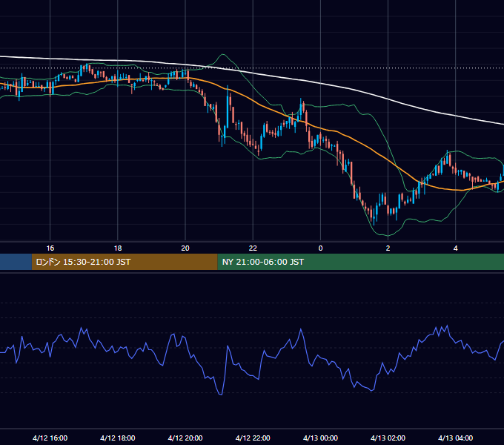Click the blue session bar left of ロンドン
Viewport: 504px width, 445px height.
[16, 262]
